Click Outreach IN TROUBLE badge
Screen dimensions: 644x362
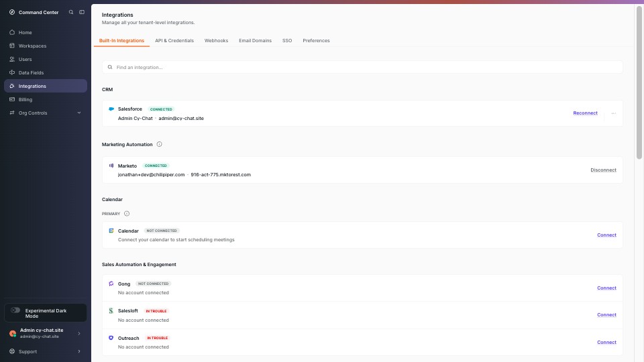157,338
